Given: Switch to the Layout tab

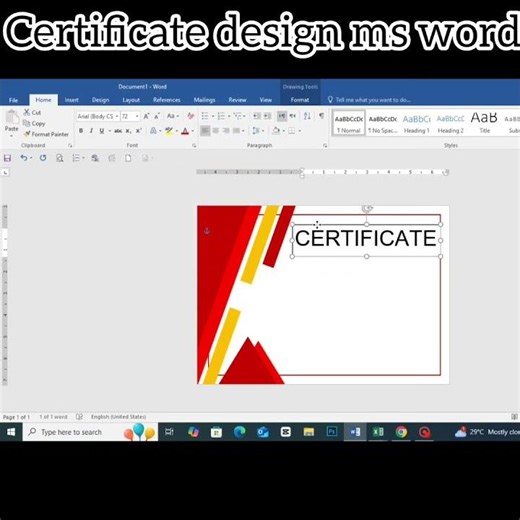Looking at the screenshot, I should pyautogui.click(x=131, y=100).
